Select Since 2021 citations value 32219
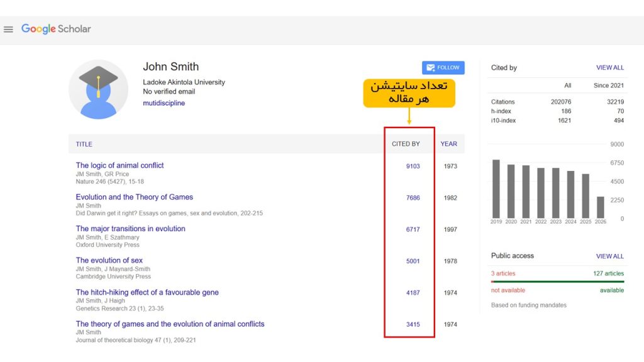This screenshot has height=362, width=644. click(x=615, y=102)
